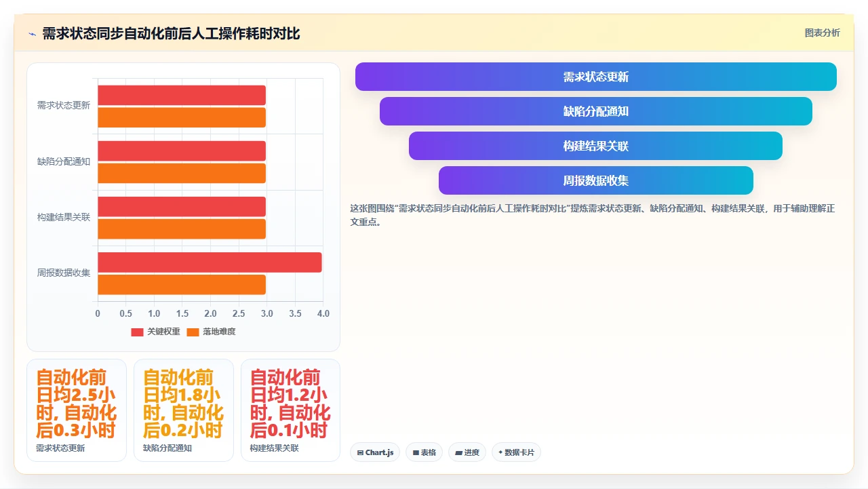Select the 构建结果关联 funnel bar

(x=596, y=146)
